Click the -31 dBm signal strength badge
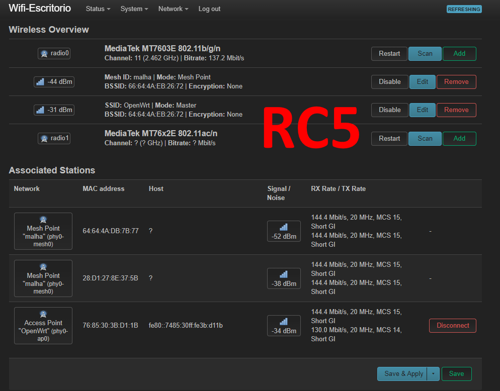 click(54, 110)
